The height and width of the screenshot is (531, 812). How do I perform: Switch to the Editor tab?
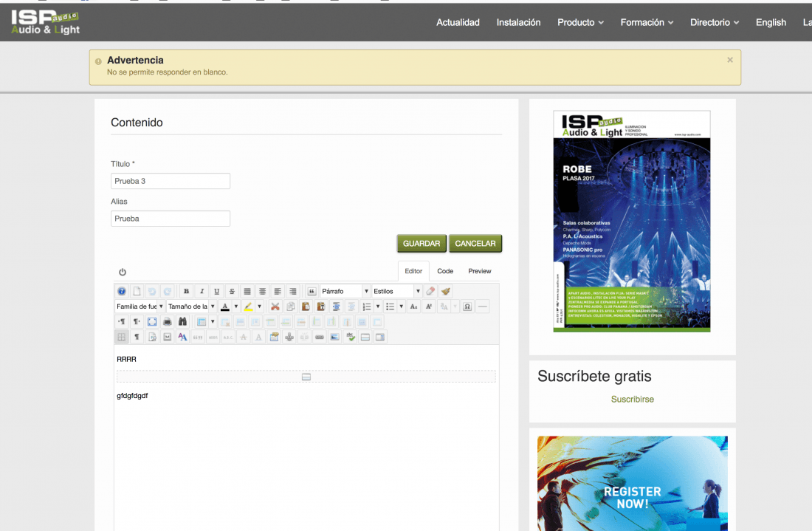click(413, 271)
